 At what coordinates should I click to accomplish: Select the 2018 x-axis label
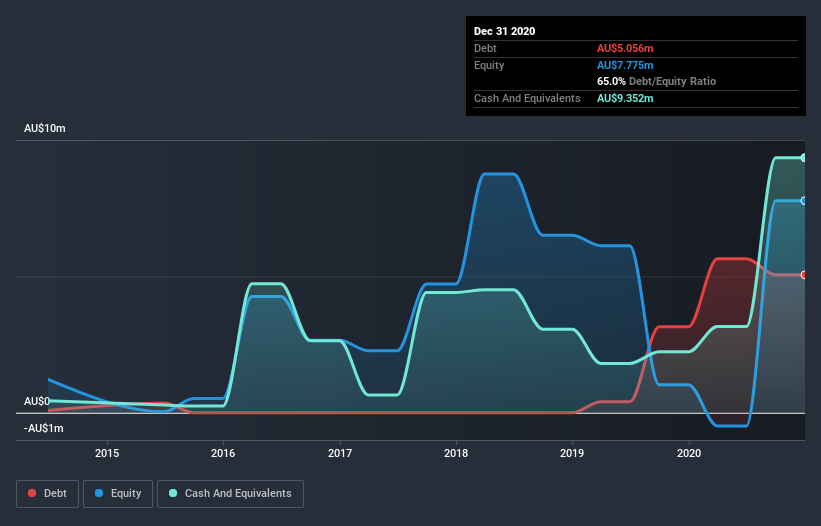click(456, 453)
